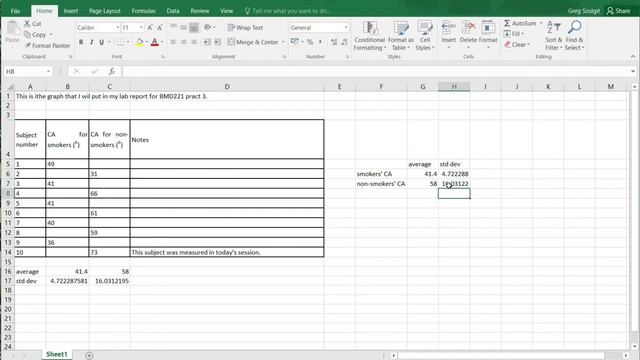This screenshot has width=640, height=360.
Task: Select column D header
Action: (x=227, y=87)
